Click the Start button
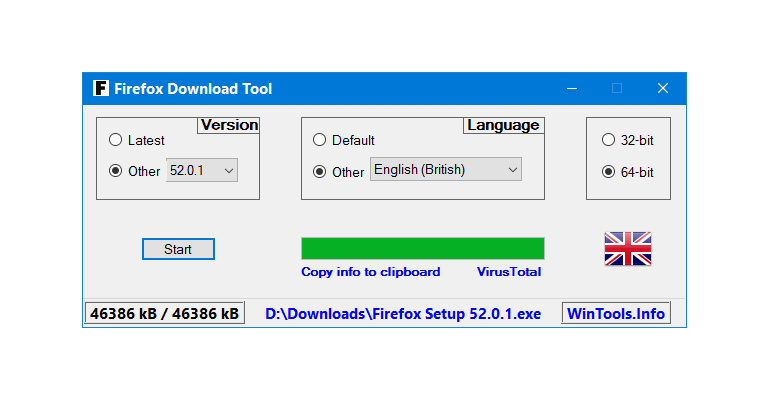The height and width of the screenshot is (400, 770). tap(178, 249)
